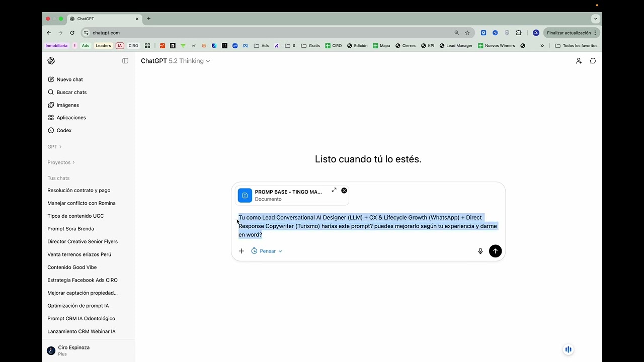Image resolution: width=644 pixels, height=362 pixels.
Task: Expand the attached document preview
Action: [334, 190]
